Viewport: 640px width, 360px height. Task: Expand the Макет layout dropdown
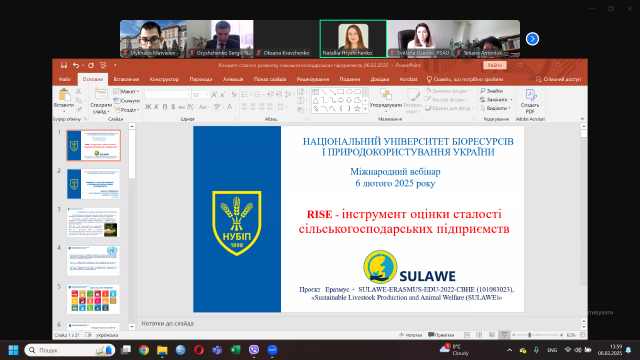point(127,91)
